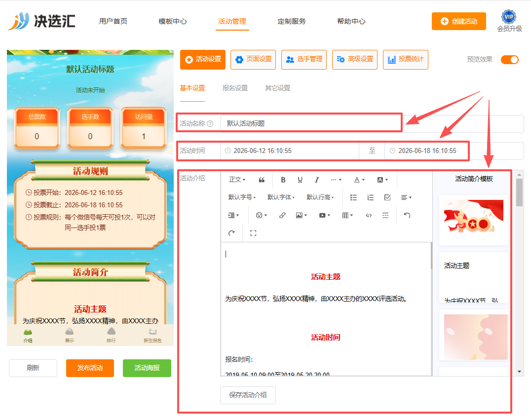This screenshot has width=531, height=420.
Task: Open 页面设置 section button
Action: click(x=253, y=60)
